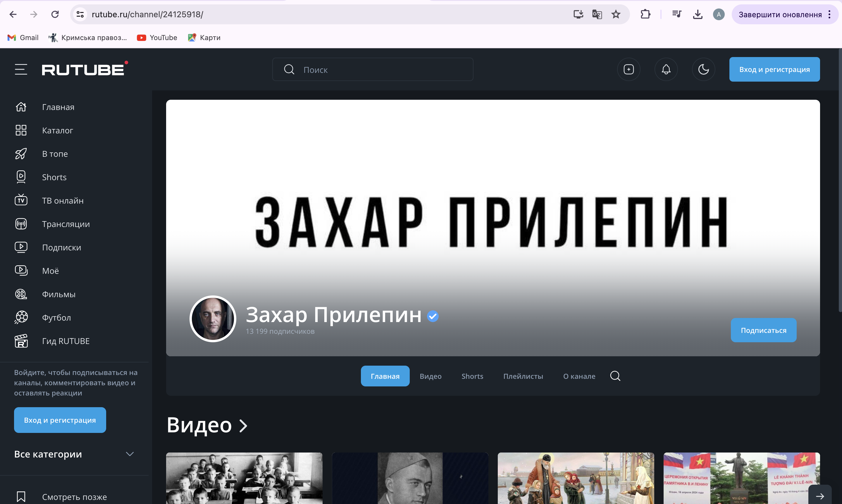This screenshot has width=842, height=504.
Task: Click Вход и регистрация in header
Action: click(774, 69)
